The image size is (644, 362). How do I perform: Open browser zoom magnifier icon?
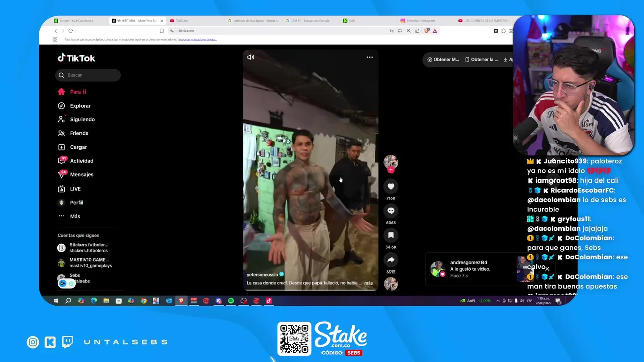[x=409, y=31]
